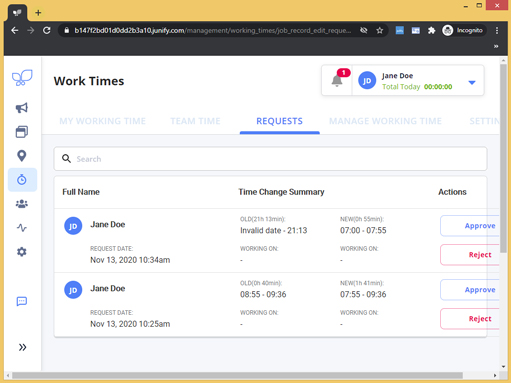The height and width of the screenshot is (383, 511).
Task: Click the Work Times page heading
Action: [x=89, y=81]
